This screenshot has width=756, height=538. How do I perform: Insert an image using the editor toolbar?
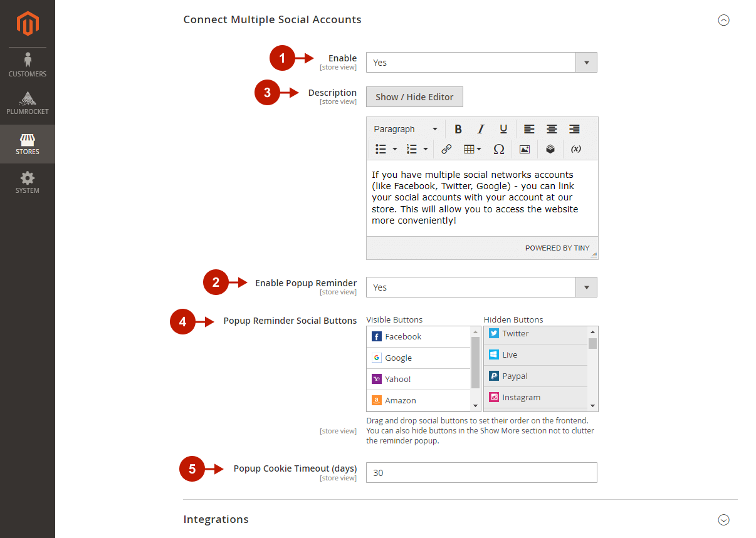coord(525,149)
